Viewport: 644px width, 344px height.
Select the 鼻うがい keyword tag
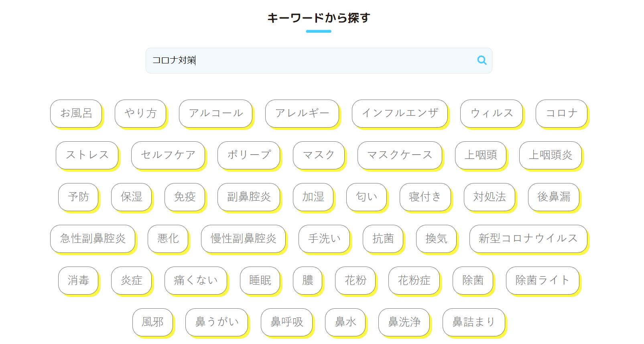pos(217,322)
